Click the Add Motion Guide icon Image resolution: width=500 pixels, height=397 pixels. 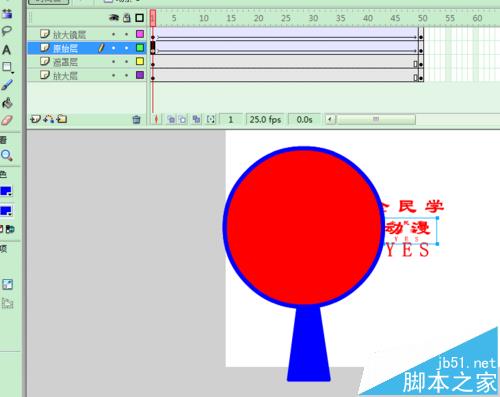pyautogui.click(x=49, y=119)
